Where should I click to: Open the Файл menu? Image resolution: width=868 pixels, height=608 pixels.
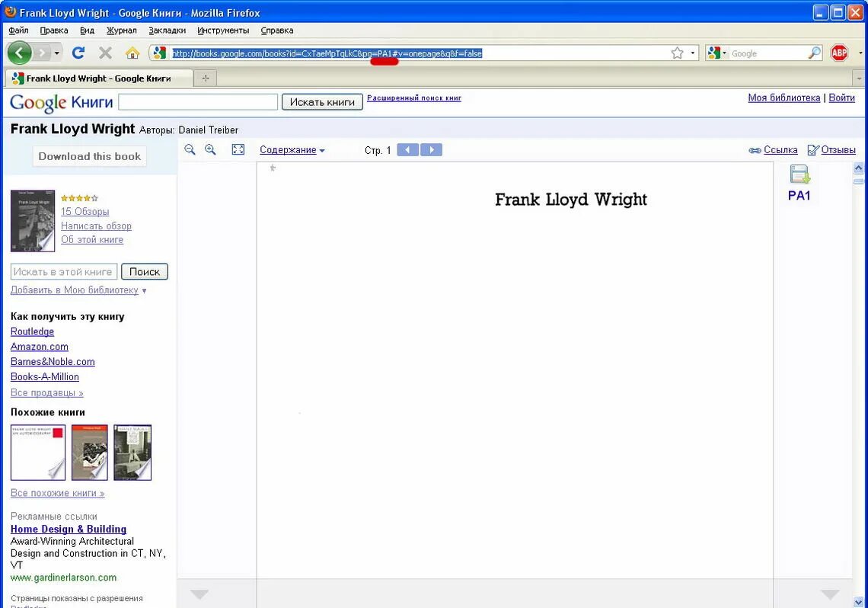click(18, 30)
